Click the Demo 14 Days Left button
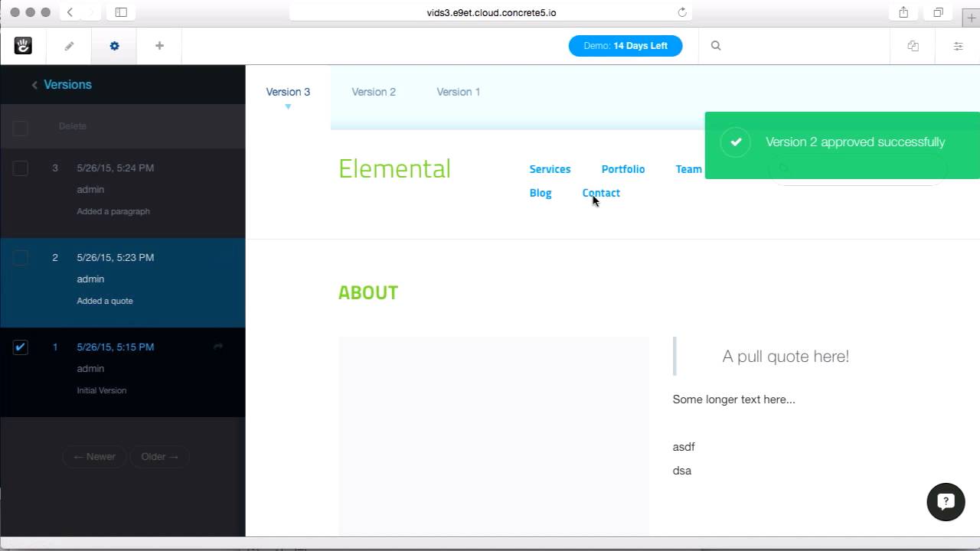 pyautogui.click(x=626, y=46)
